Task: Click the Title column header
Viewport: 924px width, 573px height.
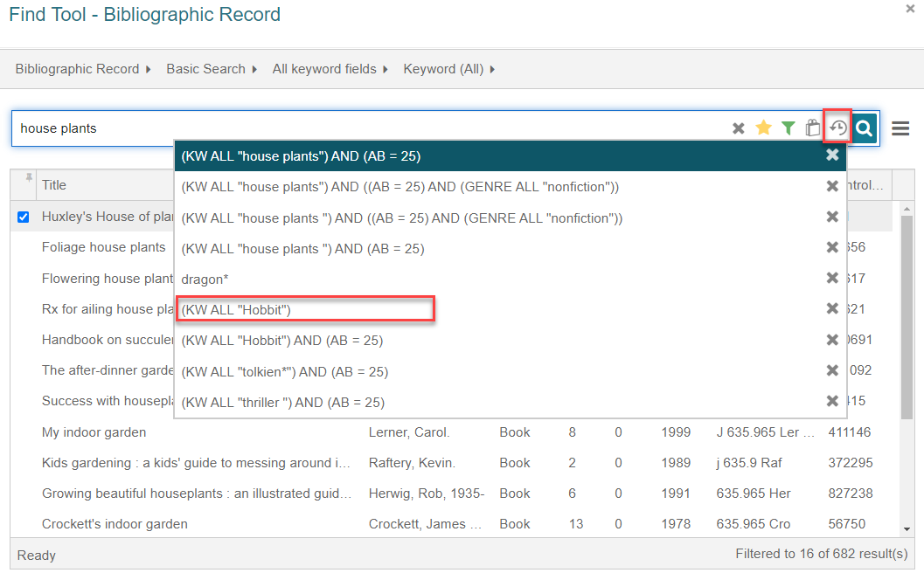Action: coord(54,185)
